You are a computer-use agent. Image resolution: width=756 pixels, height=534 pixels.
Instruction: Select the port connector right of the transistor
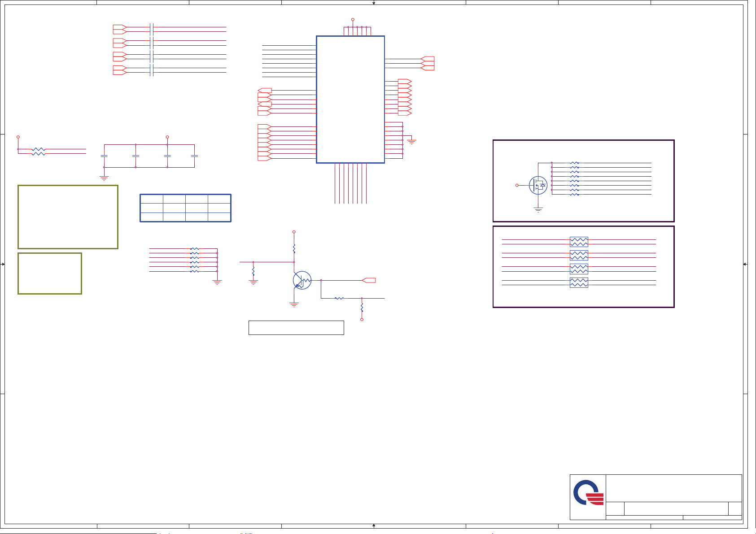(369, 280)
